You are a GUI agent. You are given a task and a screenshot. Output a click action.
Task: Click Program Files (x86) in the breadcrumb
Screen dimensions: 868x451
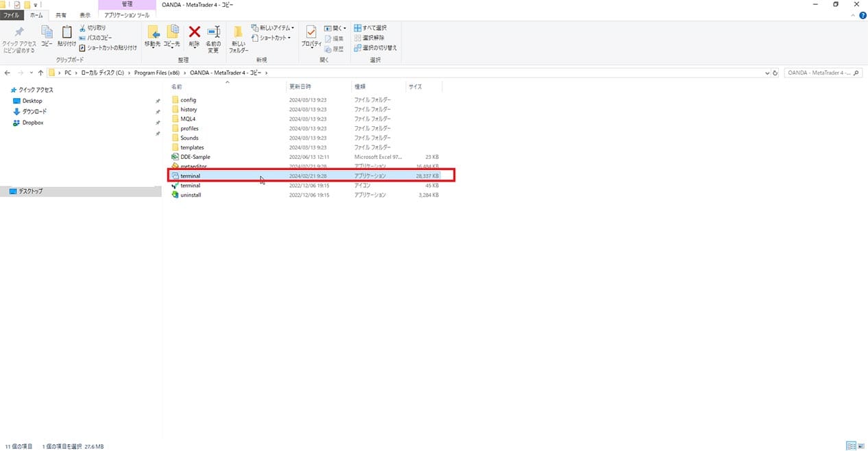(x=158, y=73)
